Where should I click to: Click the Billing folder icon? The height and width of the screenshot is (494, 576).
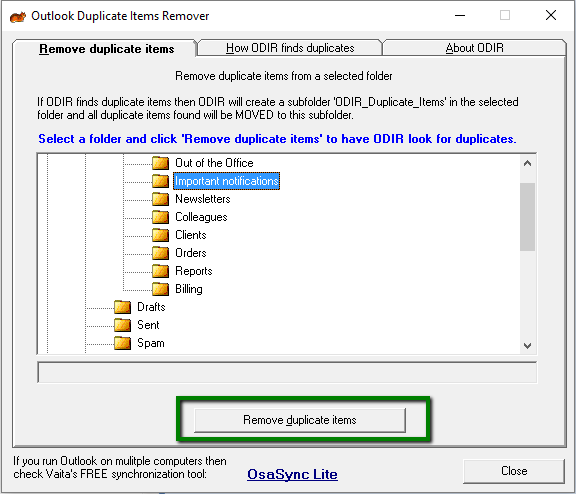point(161,289)
